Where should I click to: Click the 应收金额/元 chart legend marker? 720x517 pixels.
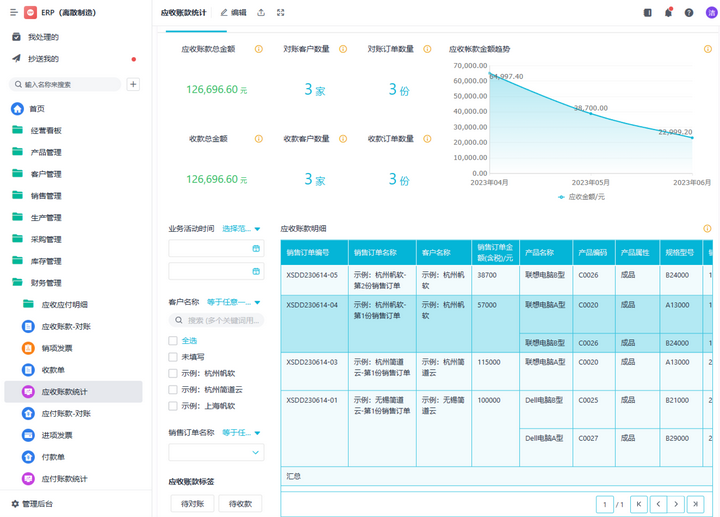pyautogui.click(x=562, y=197)
